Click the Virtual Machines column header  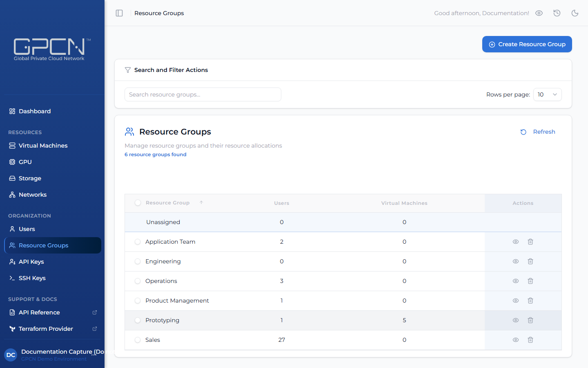point(404,203)
